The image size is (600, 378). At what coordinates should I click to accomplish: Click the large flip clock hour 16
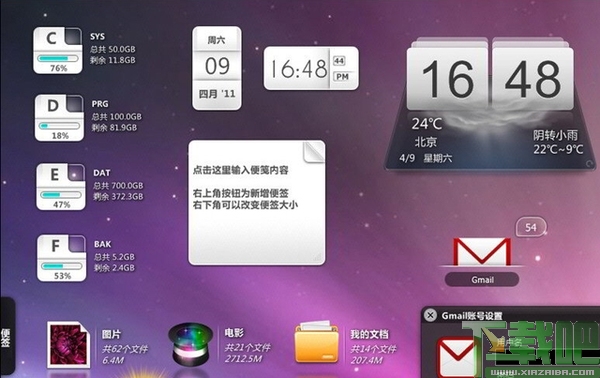(x=447, y=80)
